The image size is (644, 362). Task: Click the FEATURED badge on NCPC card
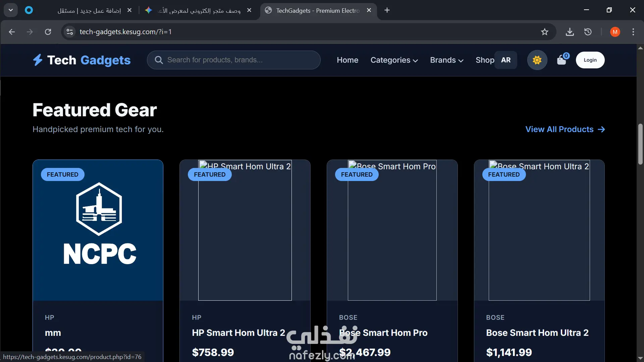point(62,175)
